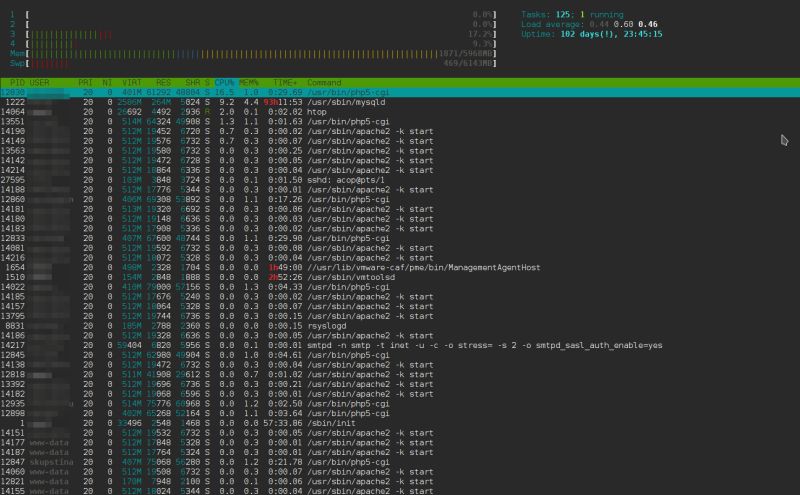Select apache2 process row PID 13563
The image size is (800, 495).
(x=400, y=151)
